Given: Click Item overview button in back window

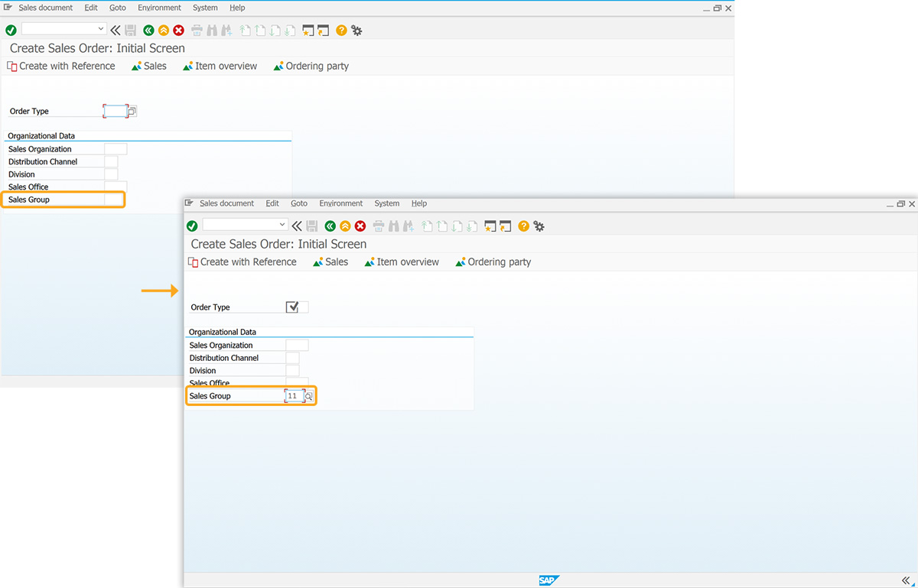Looking at the screenshot, I should coord(220,67).
